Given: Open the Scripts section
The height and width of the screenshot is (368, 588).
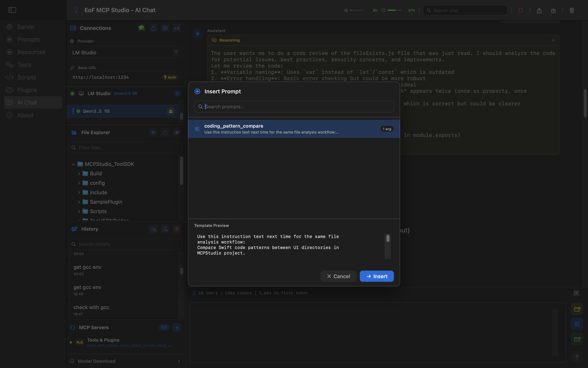Looking at the screenshot, I should coord(33,78).
